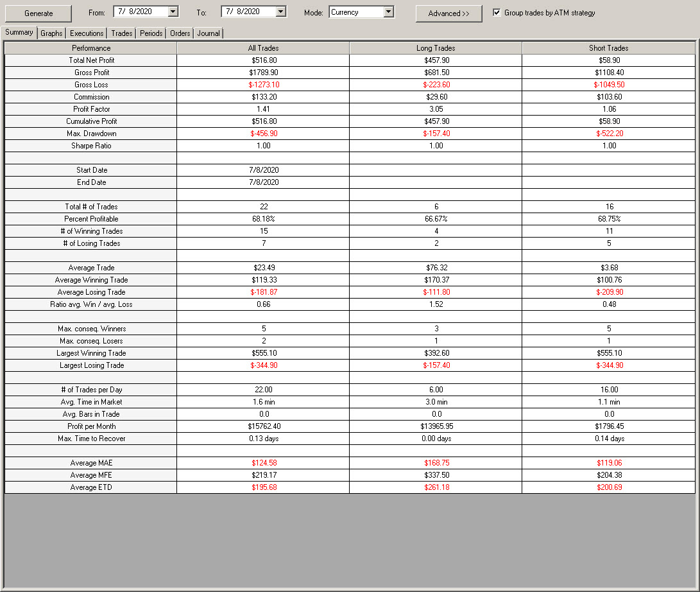Select Long Trades Profit Factor 3.05
Viewport: 700px width, 592px height.
click(436, 109)
